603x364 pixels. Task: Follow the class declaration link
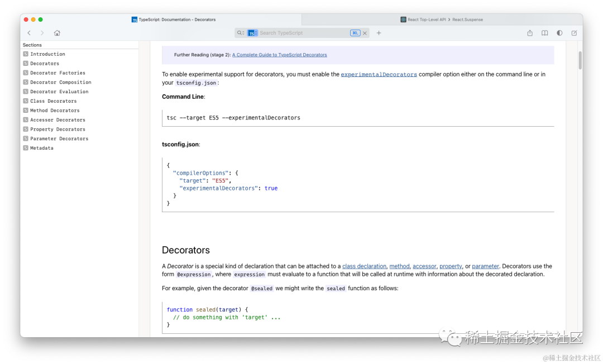tap(364, 266)
